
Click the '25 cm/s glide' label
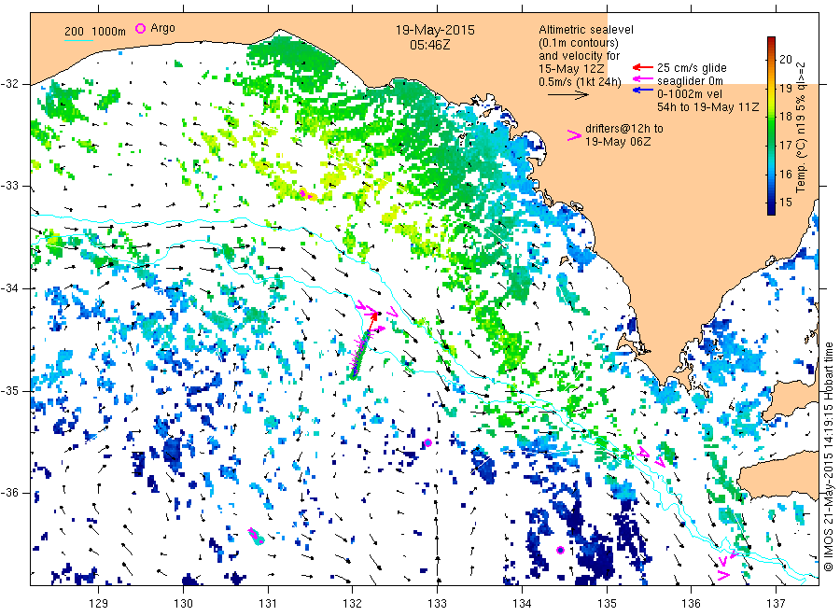pyautogui.click(x=692, y=68)
